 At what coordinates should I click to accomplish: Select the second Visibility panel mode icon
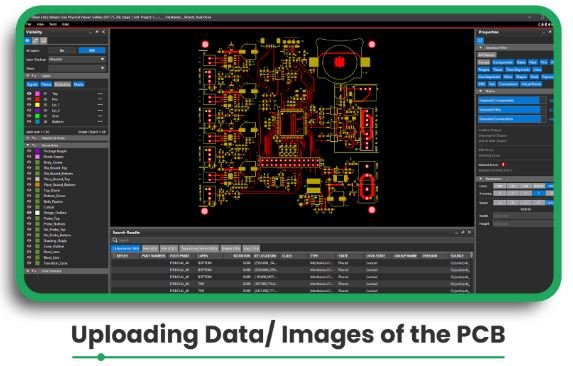36,41
